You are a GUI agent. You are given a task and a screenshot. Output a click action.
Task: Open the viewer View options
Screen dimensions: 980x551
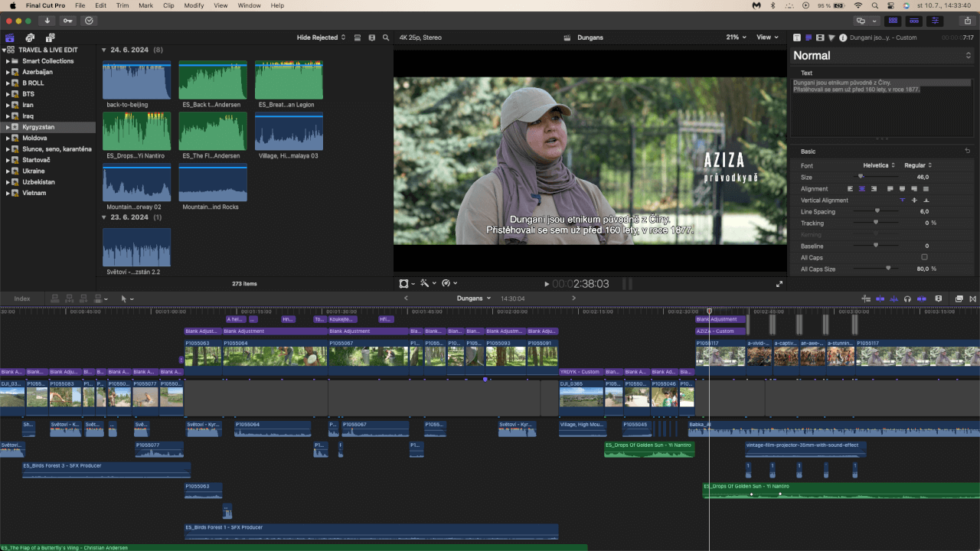pos(767,37)
